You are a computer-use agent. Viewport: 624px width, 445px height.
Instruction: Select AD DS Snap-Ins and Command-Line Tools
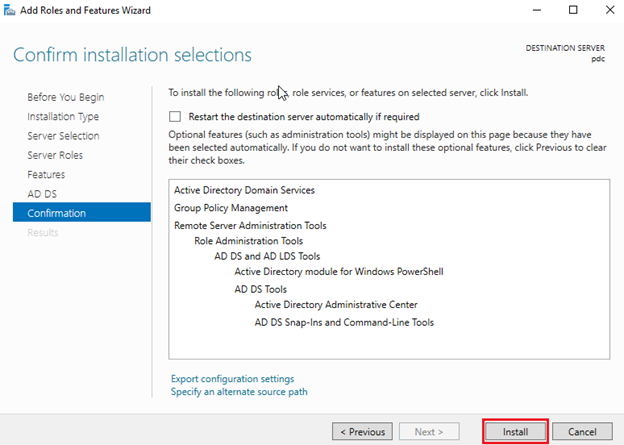pyautogui.click(x=344, y=322)
